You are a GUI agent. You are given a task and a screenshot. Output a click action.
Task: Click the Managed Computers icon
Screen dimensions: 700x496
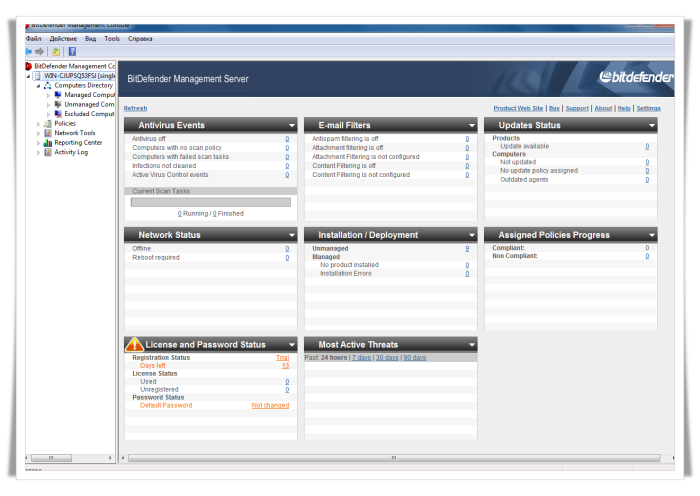pyautogui.click(x=58, y=95)
